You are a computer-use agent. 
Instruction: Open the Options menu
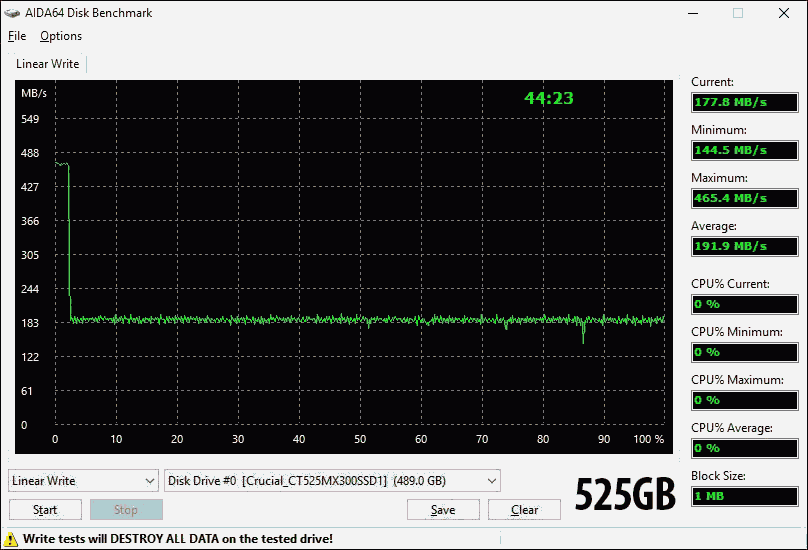coord(61,36)
